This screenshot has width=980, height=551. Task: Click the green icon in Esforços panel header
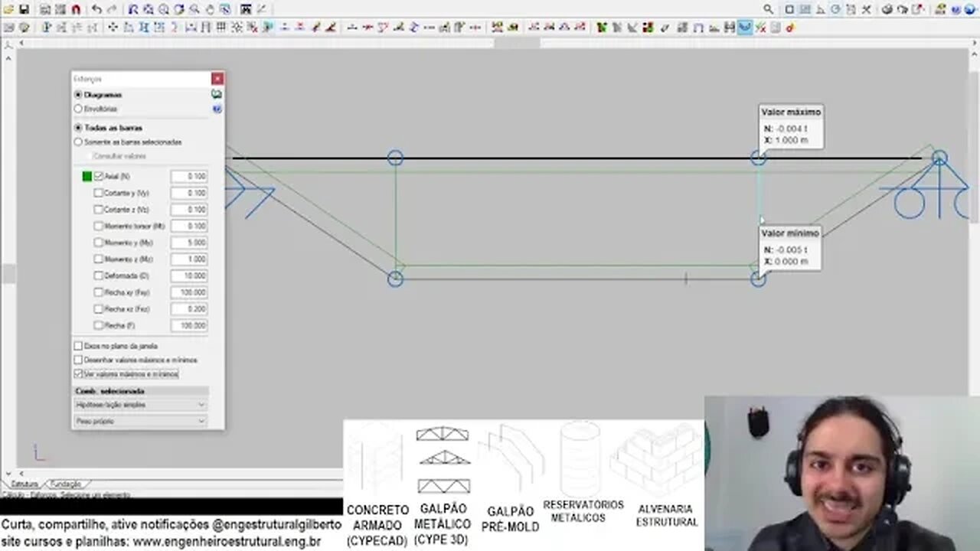(x=217, y=94)
